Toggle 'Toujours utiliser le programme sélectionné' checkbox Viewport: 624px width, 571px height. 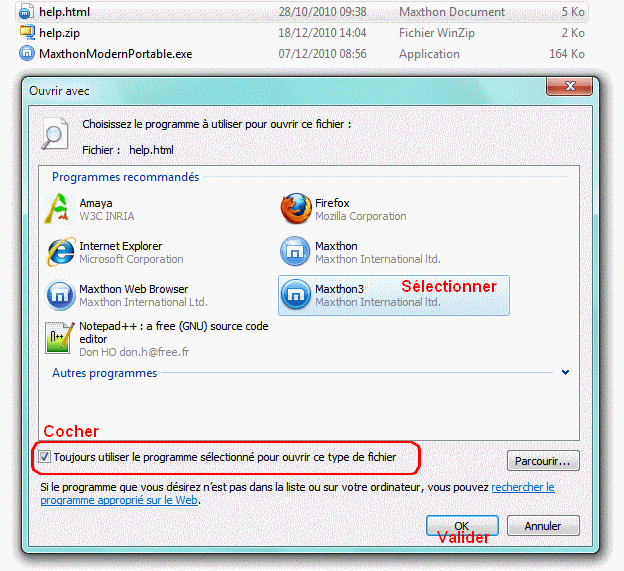44,457
